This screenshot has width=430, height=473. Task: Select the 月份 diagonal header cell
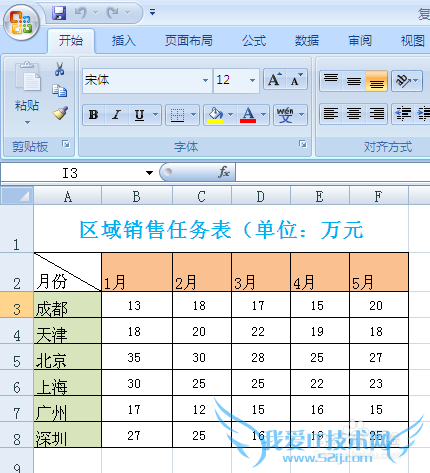68,272
